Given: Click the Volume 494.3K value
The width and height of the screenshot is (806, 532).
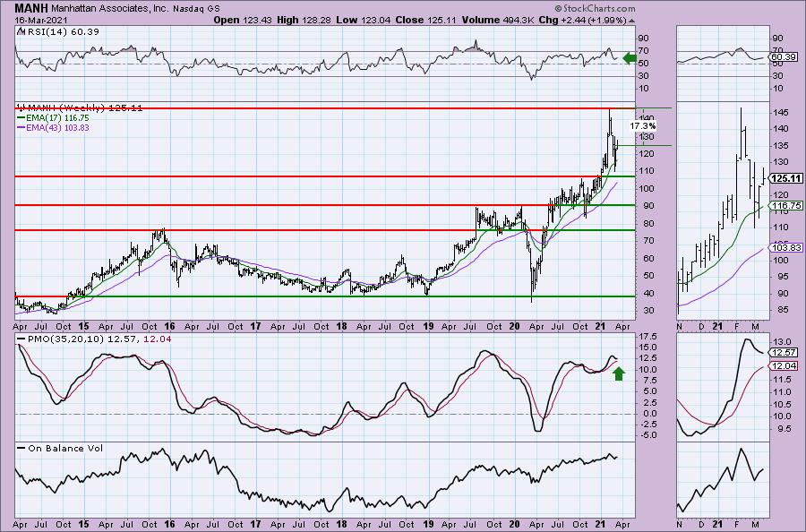Looking at the screenshot, I should click(497, 20).
